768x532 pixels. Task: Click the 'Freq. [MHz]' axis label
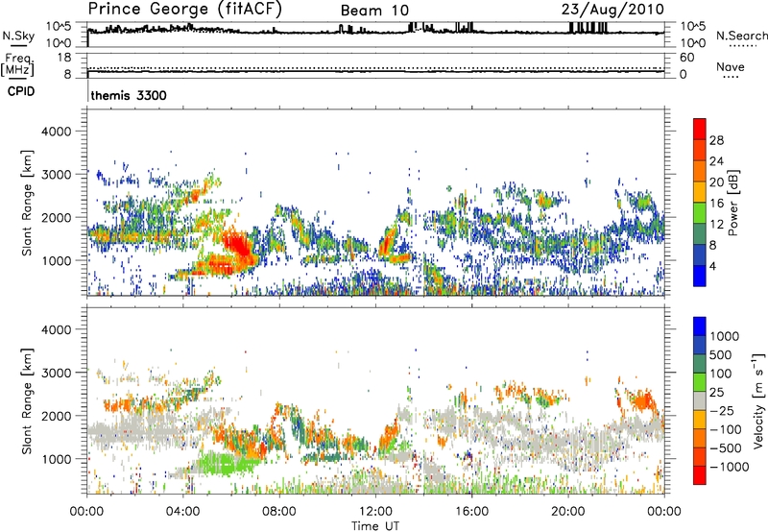coord(18,64)
